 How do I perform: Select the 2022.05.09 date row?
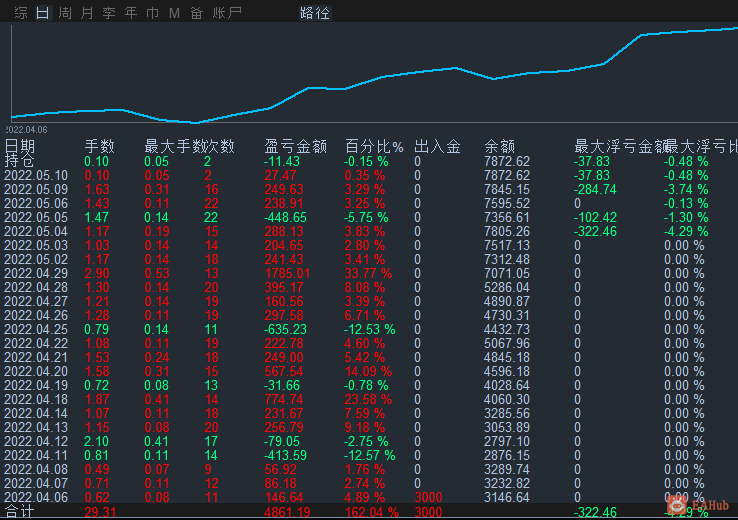36,190
